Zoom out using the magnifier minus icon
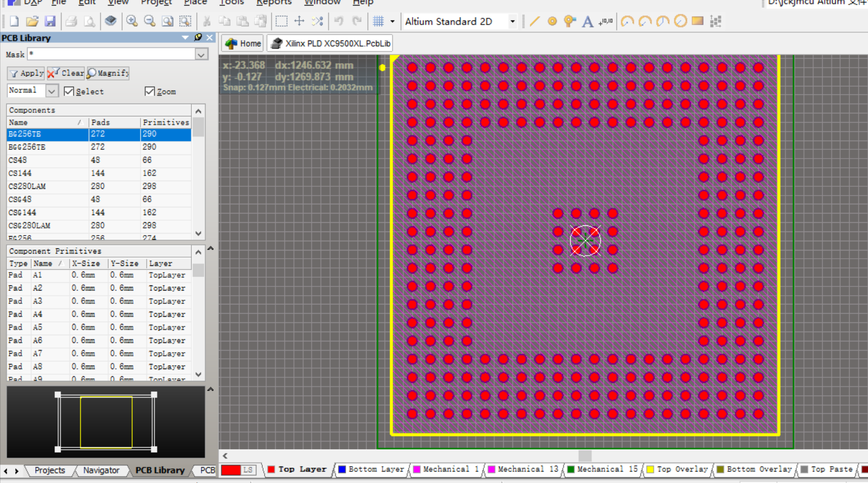 (x=149, y=21)
